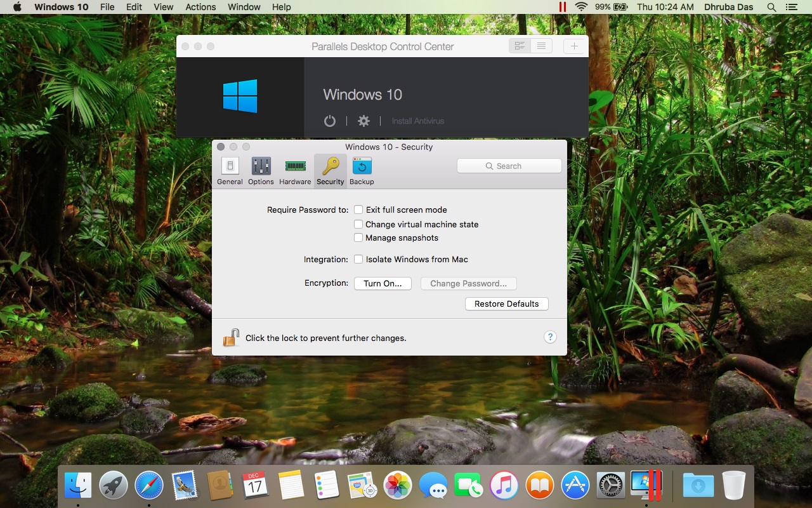Enable password for Exit full screen mode
Screen dimensions: 812x508
358,210
